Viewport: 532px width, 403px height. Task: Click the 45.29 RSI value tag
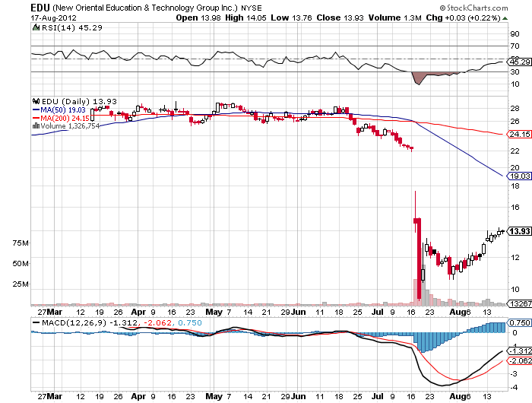click(x=518, y=62)
